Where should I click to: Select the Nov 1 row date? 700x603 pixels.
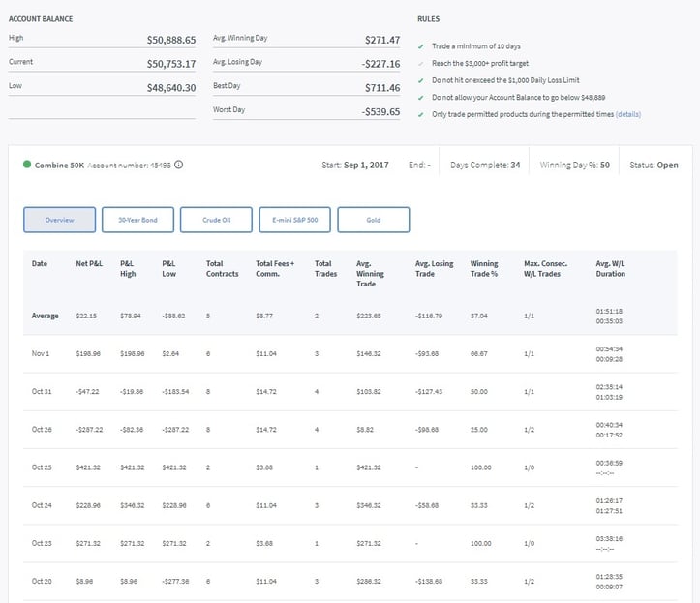pos(40,355)
